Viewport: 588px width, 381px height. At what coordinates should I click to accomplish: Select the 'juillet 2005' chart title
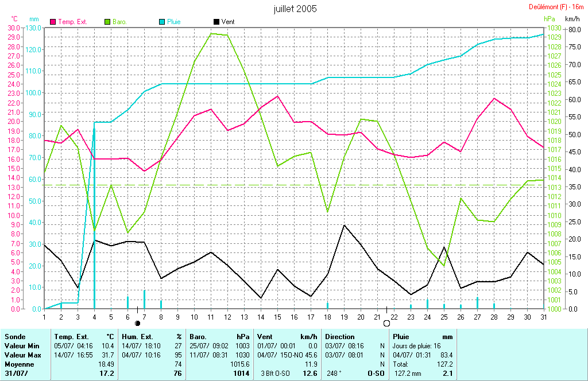click(x=295, y=9)
